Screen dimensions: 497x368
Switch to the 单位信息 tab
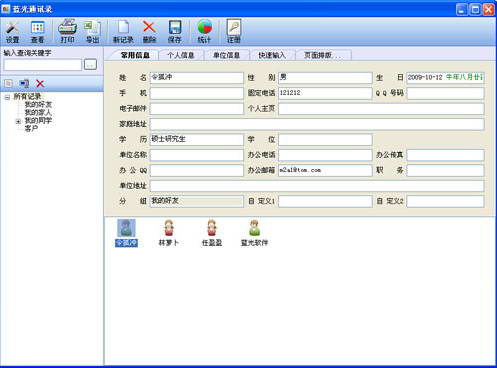click(226, 55)
